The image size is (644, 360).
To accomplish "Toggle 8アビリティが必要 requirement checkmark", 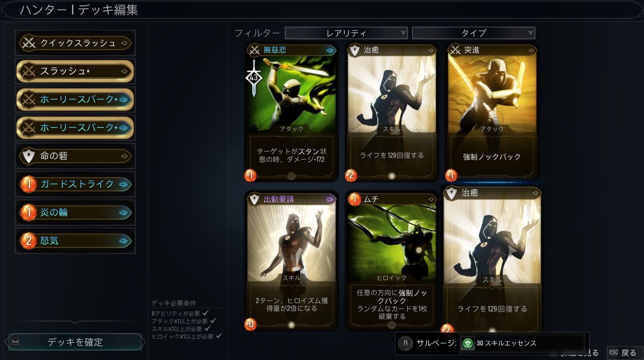I will pyautogui.click(x=206, y=313).
